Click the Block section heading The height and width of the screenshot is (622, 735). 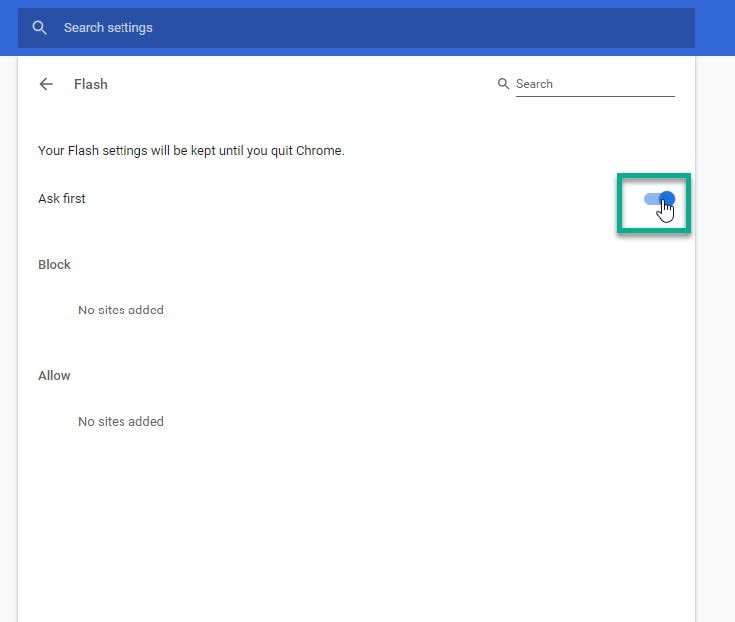click(54, 264)
